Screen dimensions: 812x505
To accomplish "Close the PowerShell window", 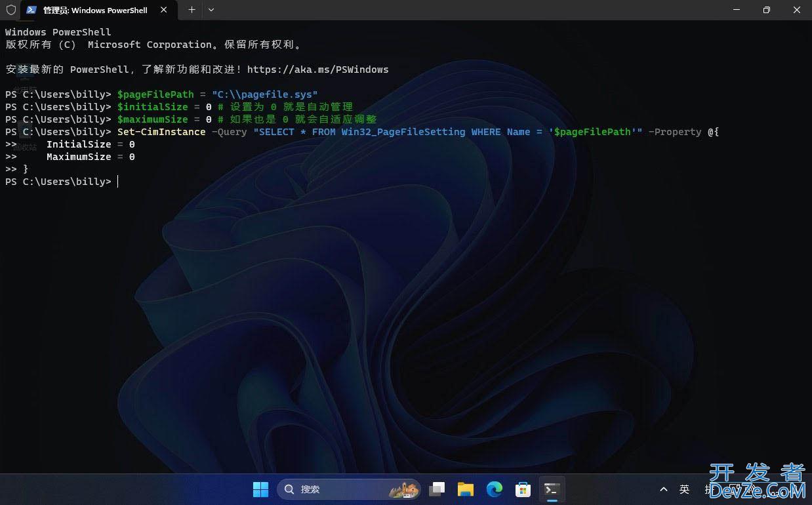I will [x=796, y=10].
